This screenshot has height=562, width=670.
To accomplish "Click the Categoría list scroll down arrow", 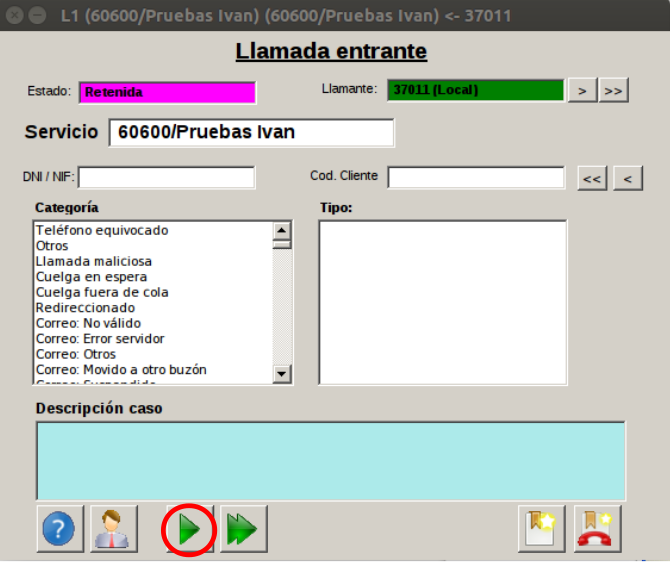I will (x=282, y=374).
